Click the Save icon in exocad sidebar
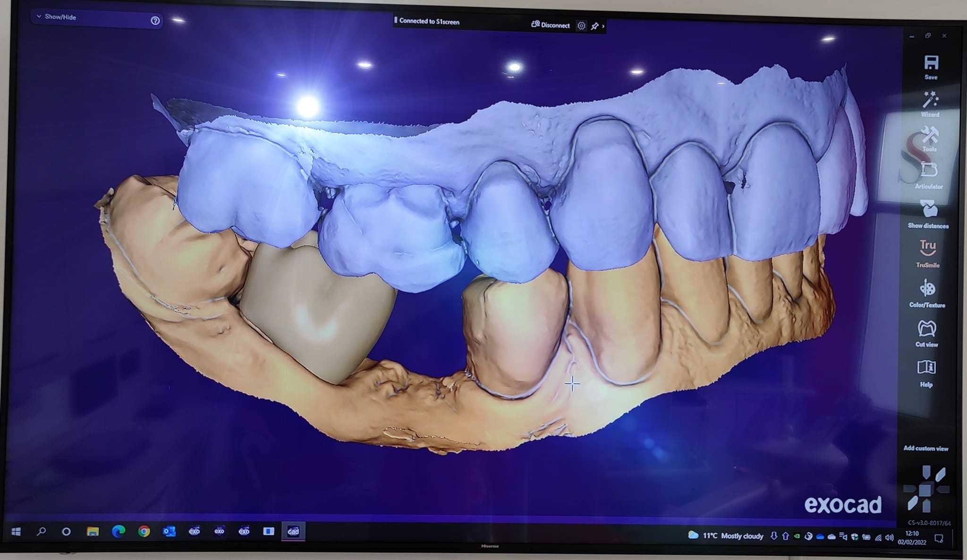 [931, 63]
